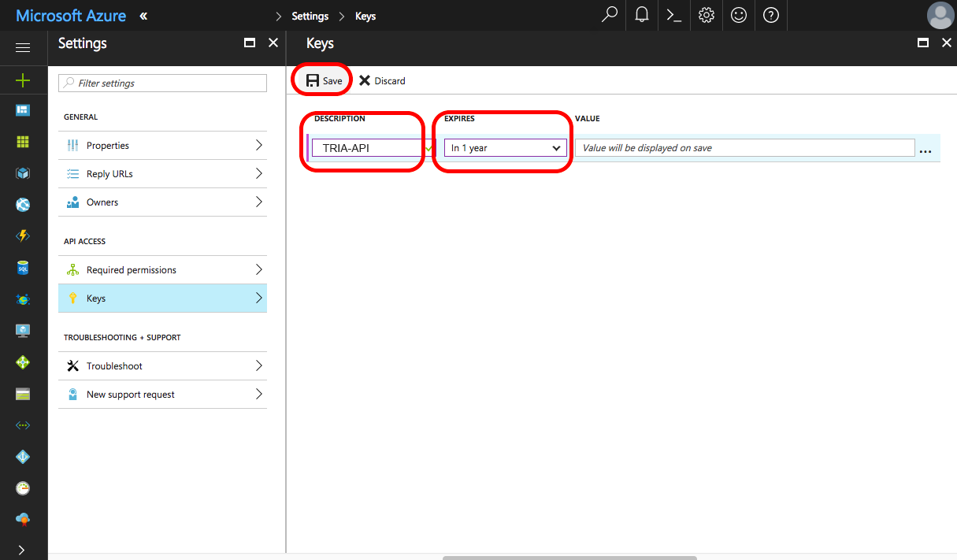Open All resources grid icon

pos(23,142)
